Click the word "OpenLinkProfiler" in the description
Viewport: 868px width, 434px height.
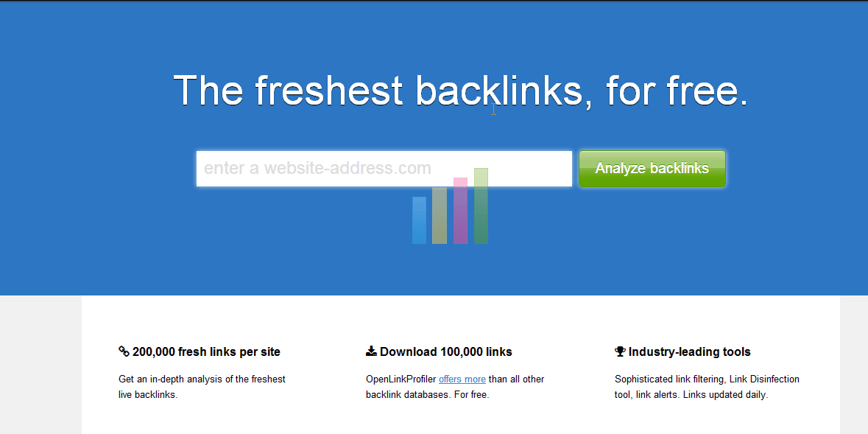[401, 379]
